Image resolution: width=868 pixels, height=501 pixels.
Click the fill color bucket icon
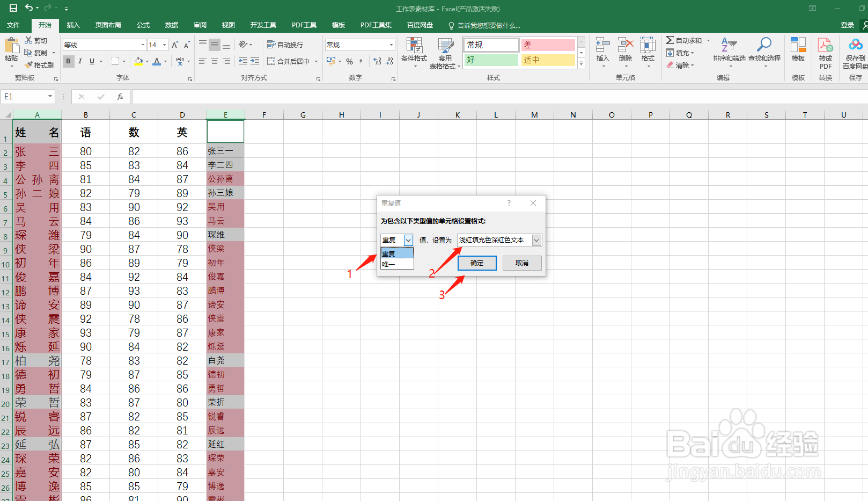(x=138, y=61)
